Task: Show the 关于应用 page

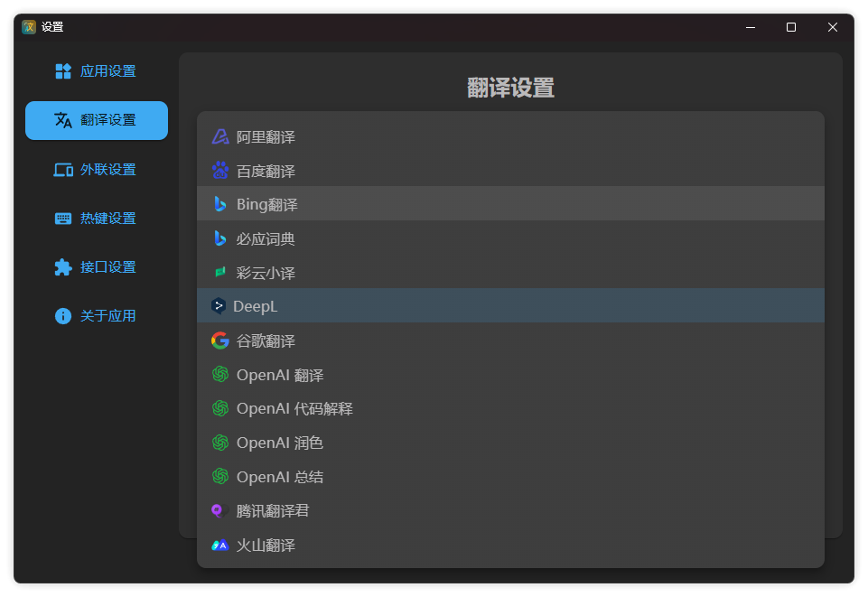Action: pyautogui.click(x=97, y=316)
